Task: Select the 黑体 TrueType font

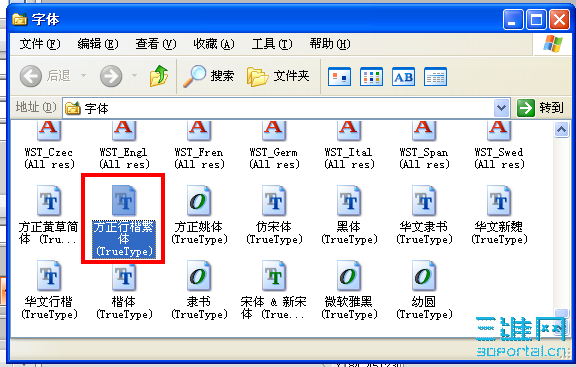Action: [349, 215]
